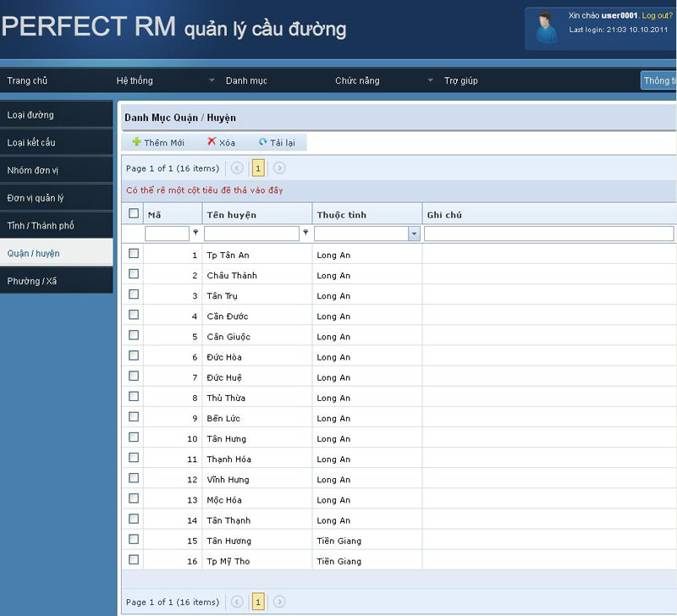Select Loại đường in sidebar
Image resolution: width=677 pixels, height=616 pixels.
(56, 115)
